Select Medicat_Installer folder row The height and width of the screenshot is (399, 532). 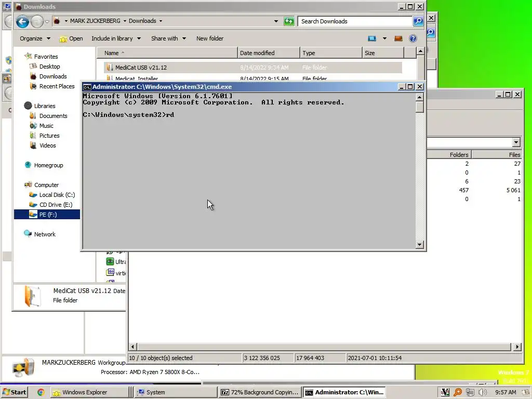click(x=252, y=78)
